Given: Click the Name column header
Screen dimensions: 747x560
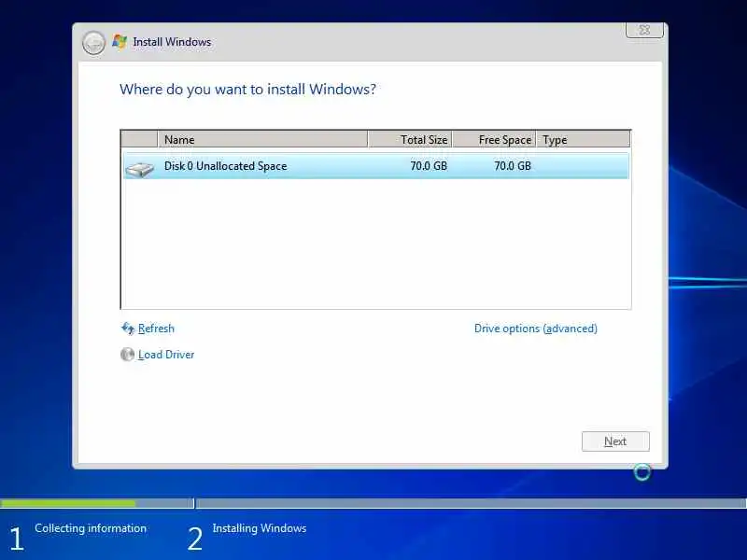Looking at the screenshot, I should (x=262, y=139).
